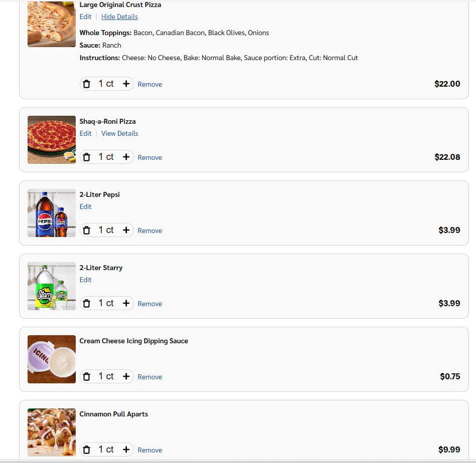The width and height of the screenshot is (476, 463).
Task: Increase Cinnamon Pull Aparts quantity with plus
Action: pyautogui.click(x=126, y=450)
